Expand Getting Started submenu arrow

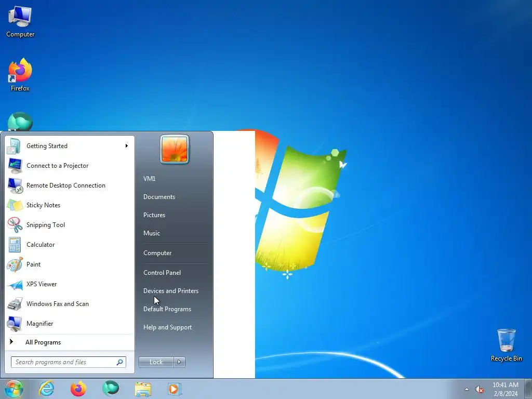(x=127, y=146)
